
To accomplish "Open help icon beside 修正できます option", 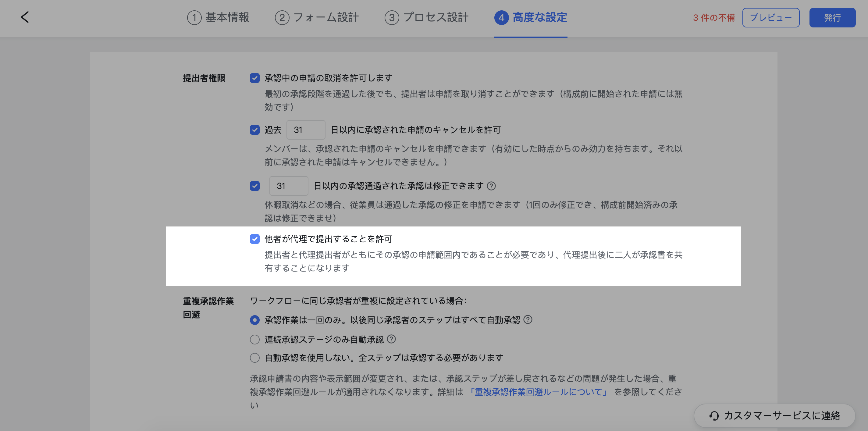I will [491, 186].
